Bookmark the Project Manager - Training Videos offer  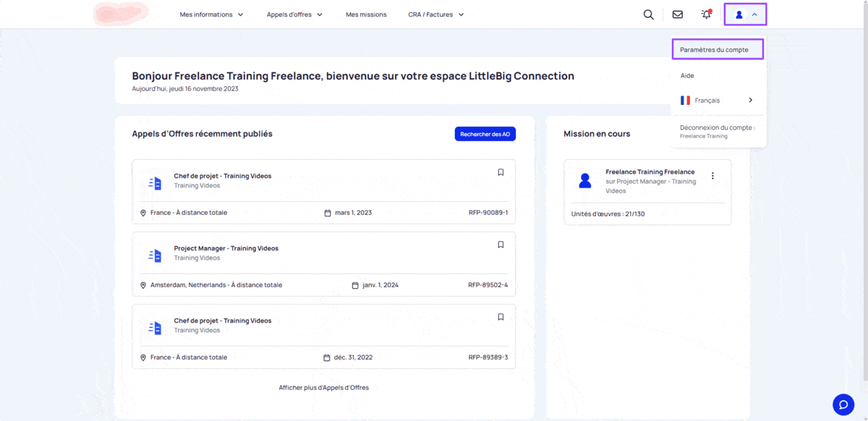[x=501, y=244]
